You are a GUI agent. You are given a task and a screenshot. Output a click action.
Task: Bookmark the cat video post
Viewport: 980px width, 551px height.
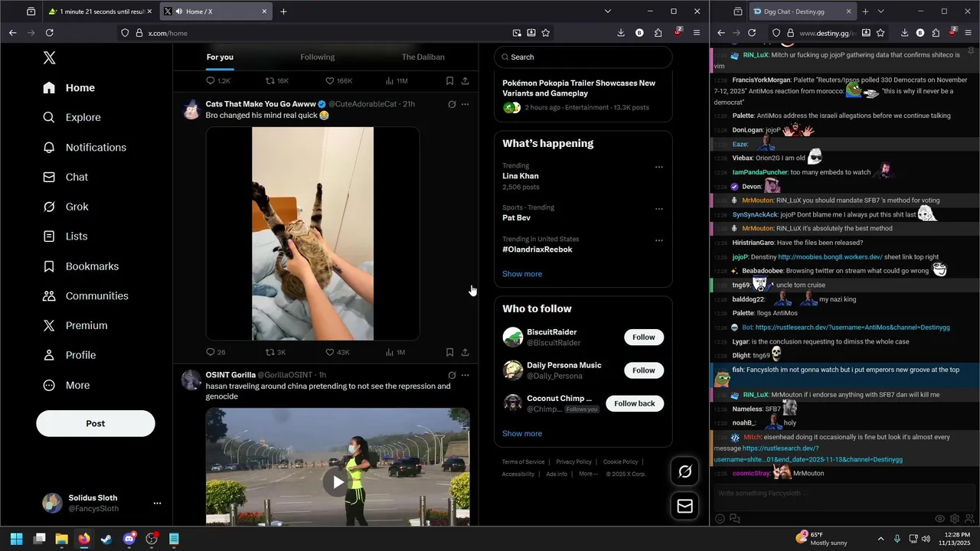pos(449,352)
